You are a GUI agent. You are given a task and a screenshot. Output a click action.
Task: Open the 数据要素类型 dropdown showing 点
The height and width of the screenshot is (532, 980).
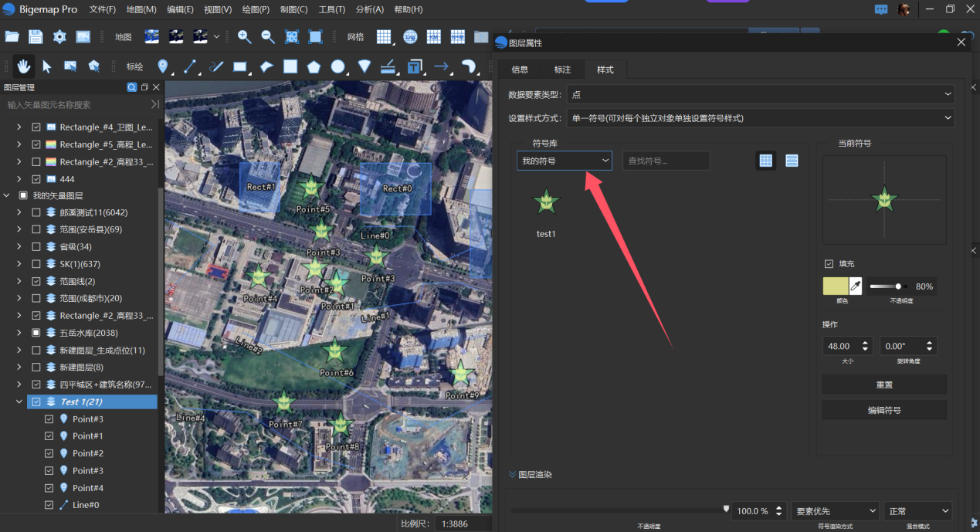761,94
